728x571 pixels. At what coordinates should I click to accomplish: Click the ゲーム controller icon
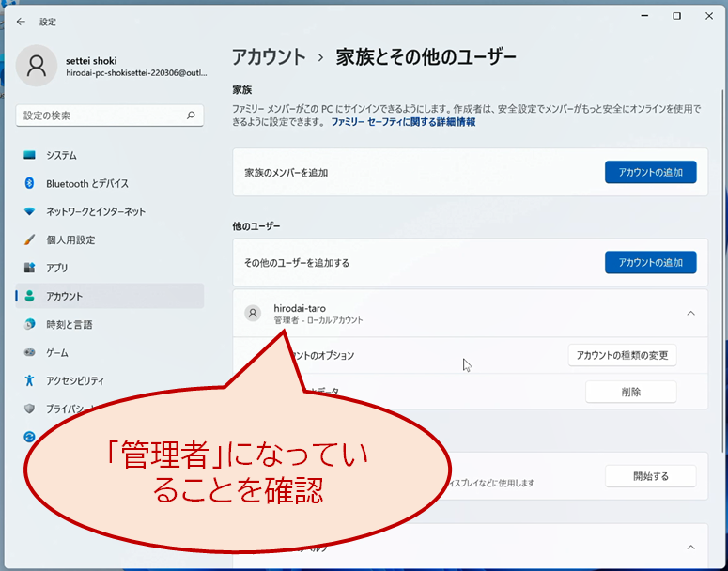[x=29, y=353]
